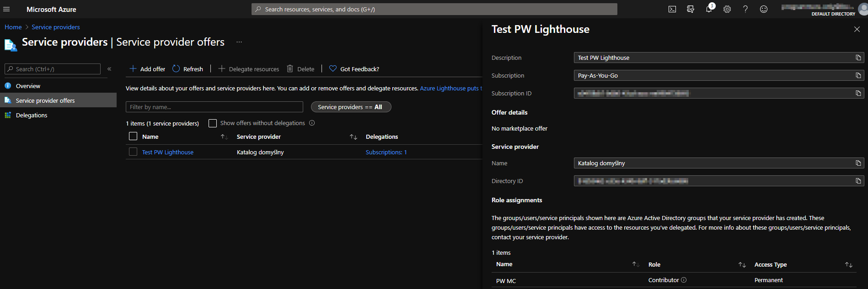Open the ellipsis more options next to title
The image size is (868, 289).
point(239,42)
